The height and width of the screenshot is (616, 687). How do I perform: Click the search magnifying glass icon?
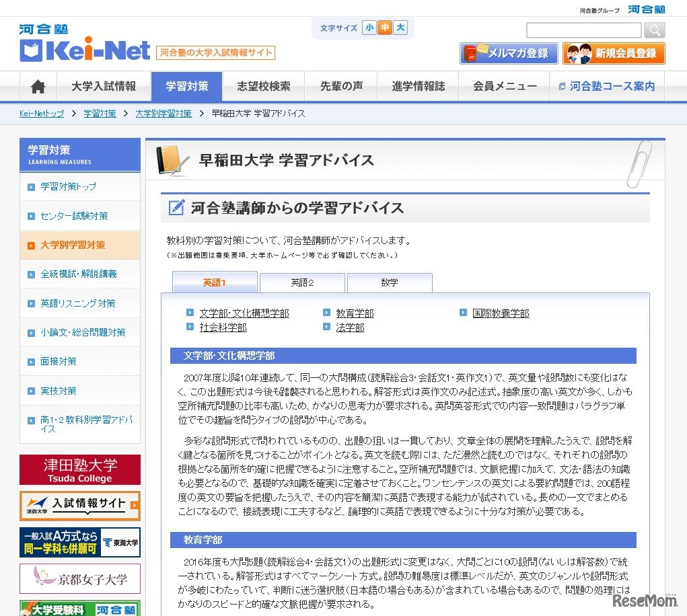[x=653, y=30]
